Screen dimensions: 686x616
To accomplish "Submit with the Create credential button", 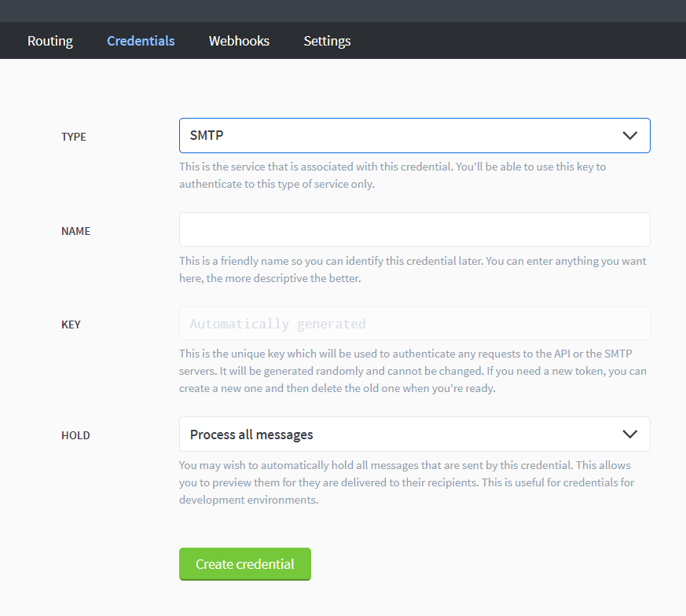I will pos(245,564).
